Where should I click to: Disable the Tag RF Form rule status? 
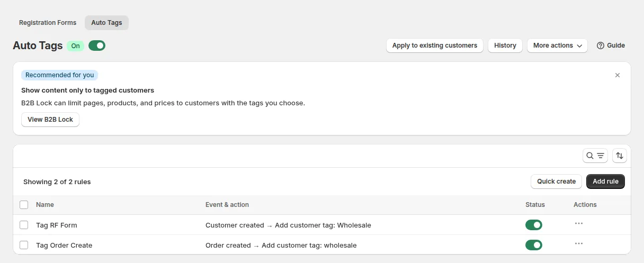[x=534, y=225]
